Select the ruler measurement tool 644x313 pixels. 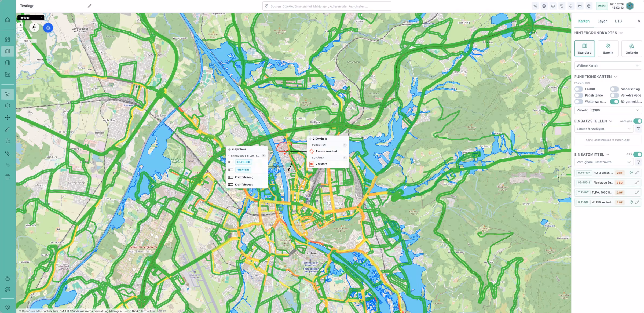point(8,153)
